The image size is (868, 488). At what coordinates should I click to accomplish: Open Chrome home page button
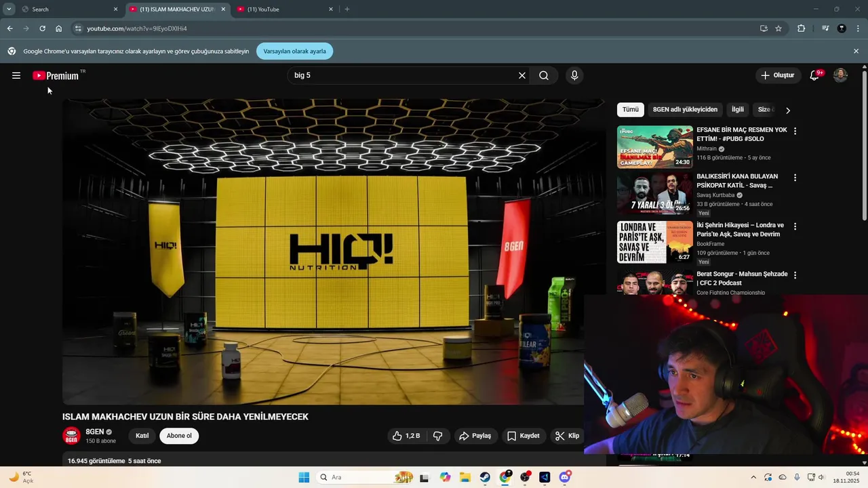click(x=59, y=28)
